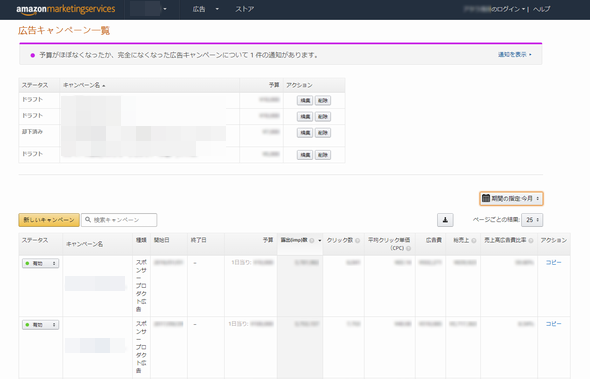Open the blurred account selector dropdown in header
Screen dimensions: 590x379
(x=149, y=9)
